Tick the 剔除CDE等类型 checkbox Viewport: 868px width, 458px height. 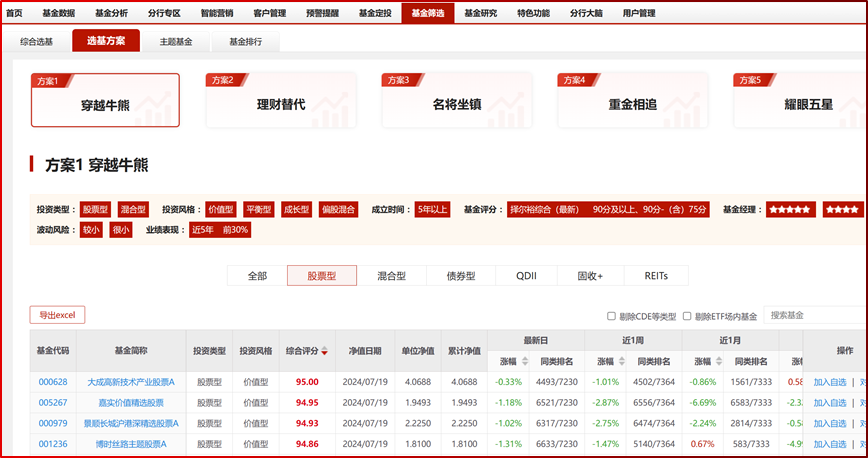pyautogui.click(x=611, y=316)
